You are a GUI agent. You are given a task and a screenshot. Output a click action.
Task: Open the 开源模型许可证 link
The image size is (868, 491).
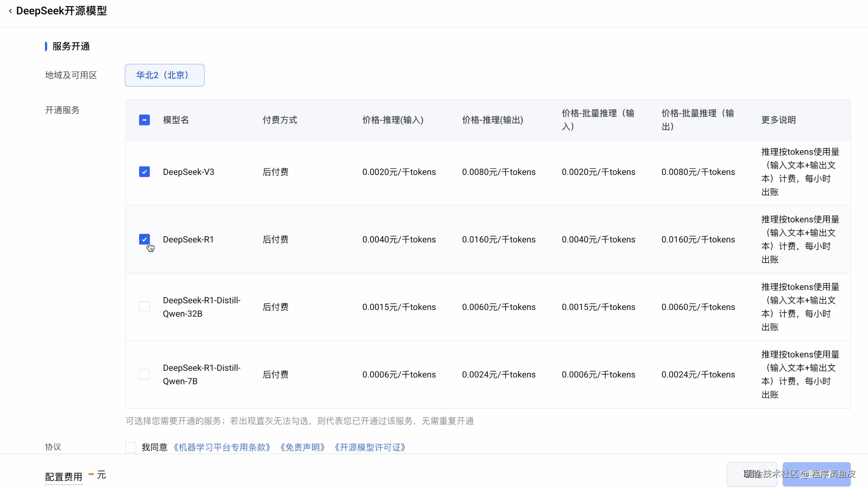(x=370, y=447)
